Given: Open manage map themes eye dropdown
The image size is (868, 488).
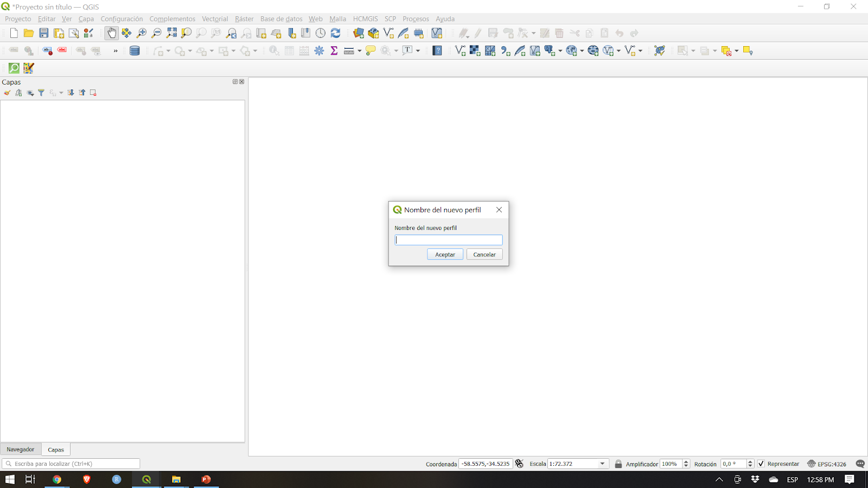Looking at the screenshot, I should (30, 93).
